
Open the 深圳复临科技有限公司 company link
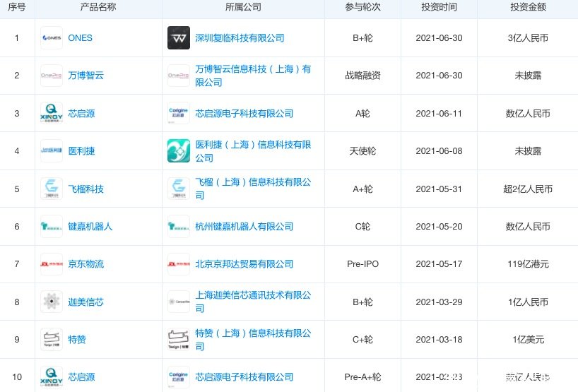click(x=240, y=38)
